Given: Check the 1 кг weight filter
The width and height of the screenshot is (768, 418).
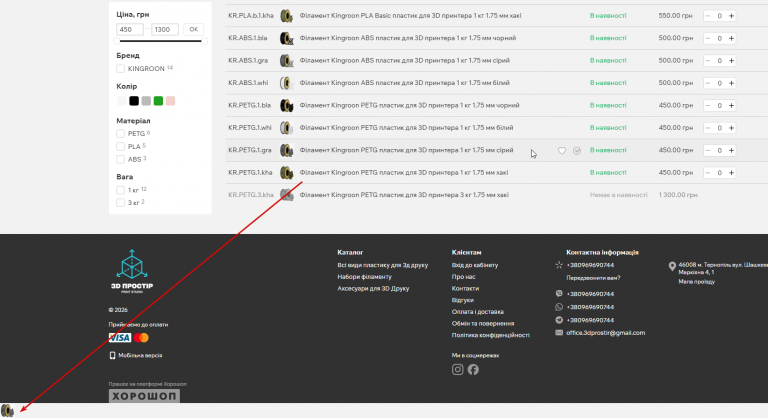Looking at the screenshot, I should [x=120, y=190].
